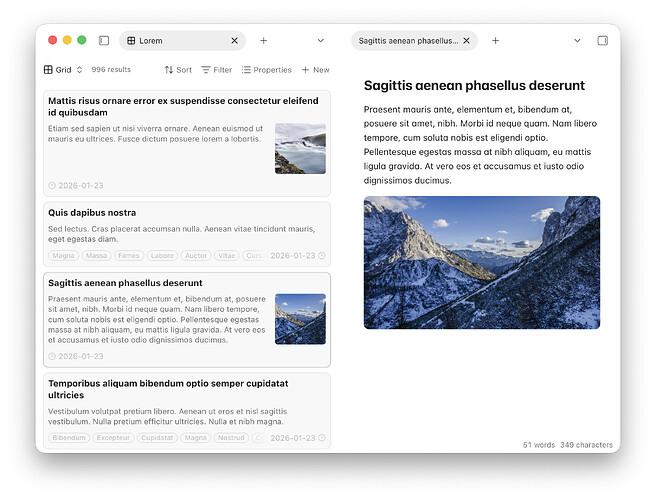Expand the right pane tab list chevron
The image size is (655, 500).
[x=577, y=41]
